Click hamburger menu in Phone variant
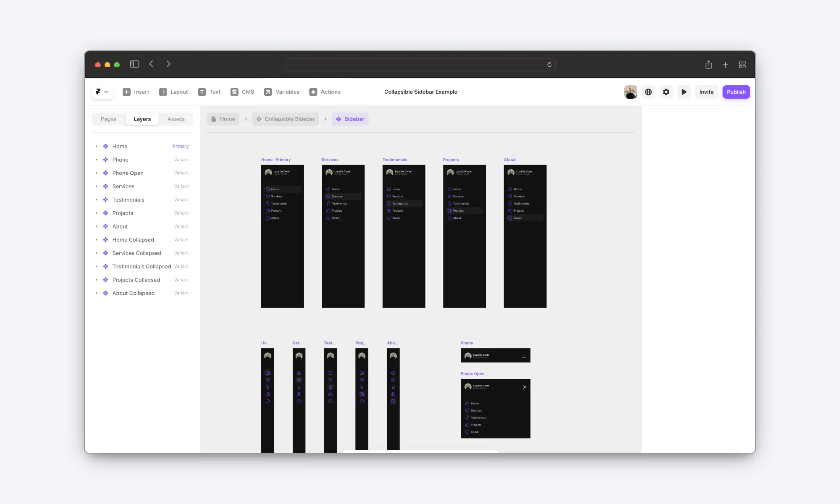Screen dimensions: 840x504 (x=524, y=356)
